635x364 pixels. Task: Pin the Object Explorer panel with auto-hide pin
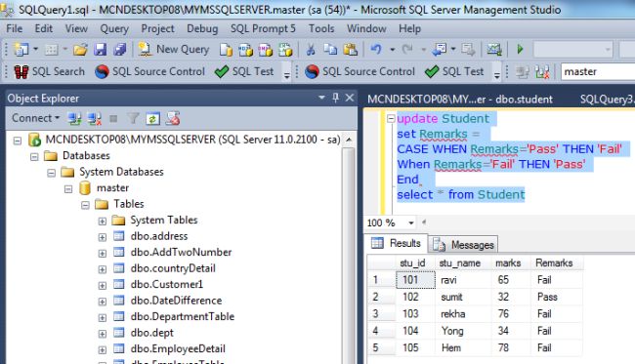pyautogui.click(x=335, y=98)
